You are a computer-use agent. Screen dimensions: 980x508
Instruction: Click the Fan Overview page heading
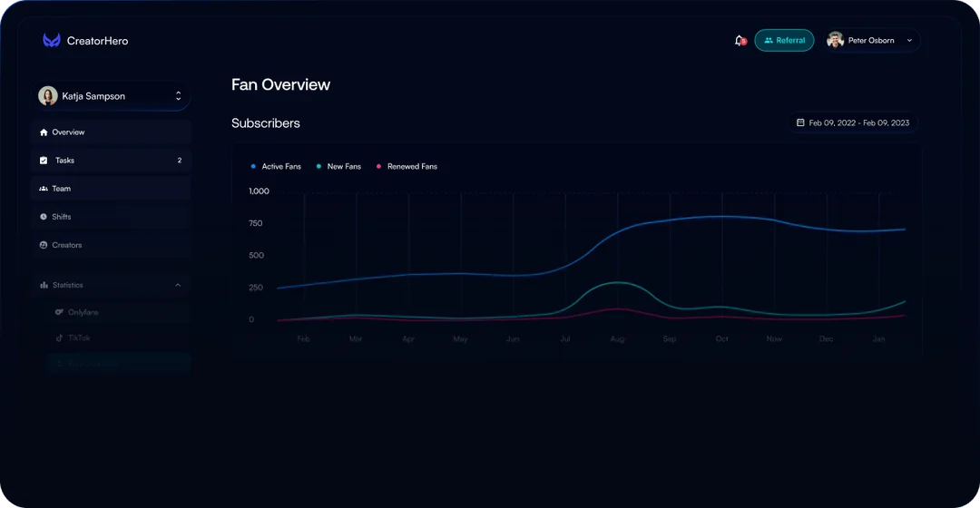point(280,85)
